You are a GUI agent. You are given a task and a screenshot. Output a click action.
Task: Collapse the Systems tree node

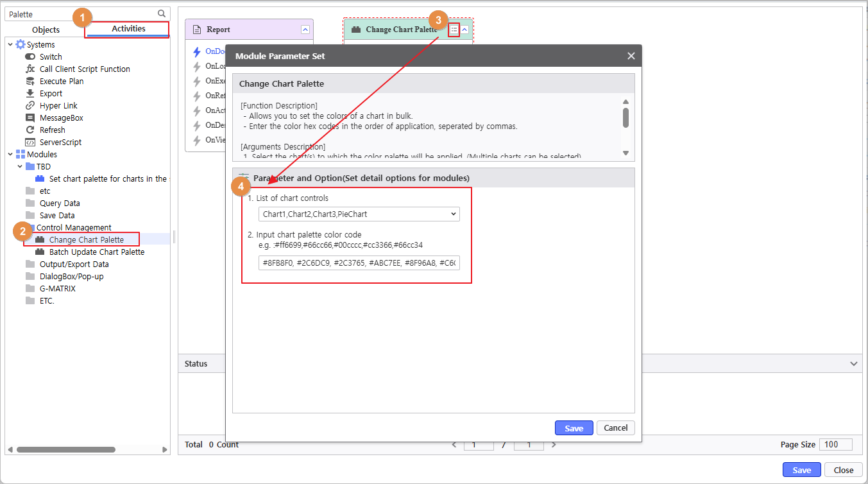pyautogui.click(x=10, y=45)
